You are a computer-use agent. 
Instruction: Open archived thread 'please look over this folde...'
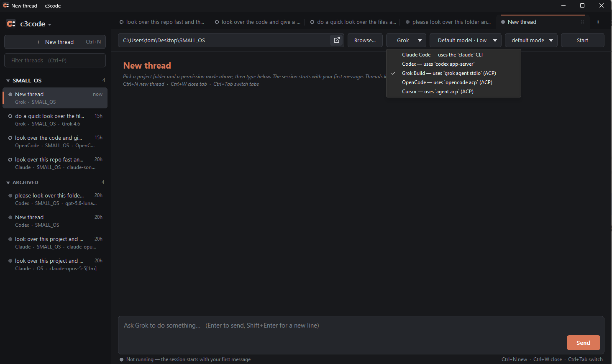pos(55,199)
